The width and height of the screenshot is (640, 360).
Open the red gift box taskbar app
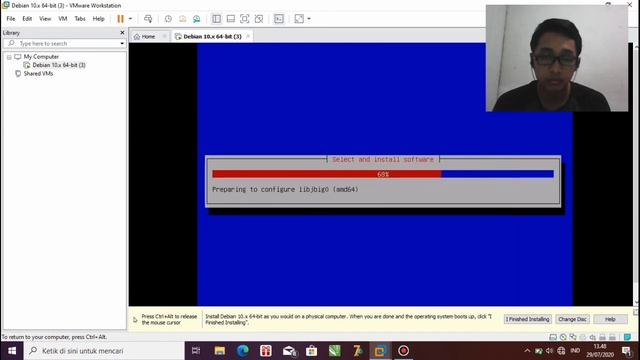(266, 351)
